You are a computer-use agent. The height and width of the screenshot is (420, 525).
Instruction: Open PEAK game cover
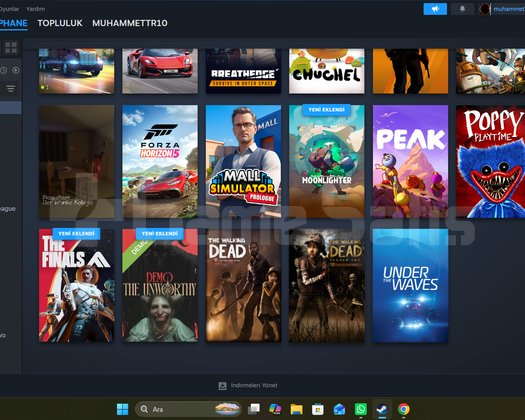tap(410, 161)
